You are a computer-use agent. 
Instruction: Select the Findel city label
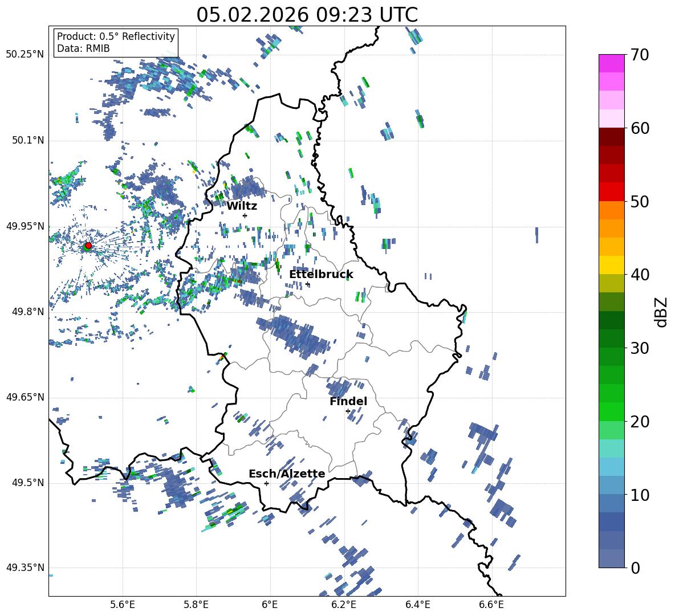pos(348,401)
